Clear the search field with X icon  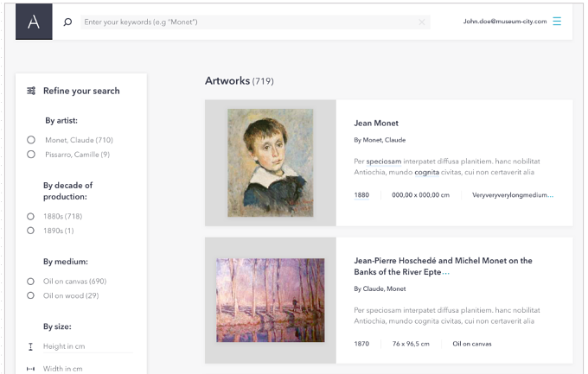coord(422,22)
